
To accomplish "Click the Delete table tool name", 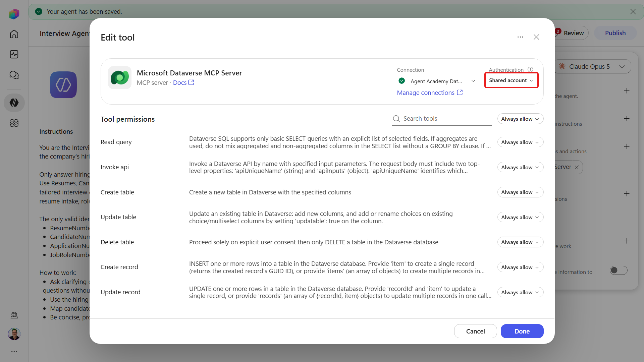I will click(117, 242).
